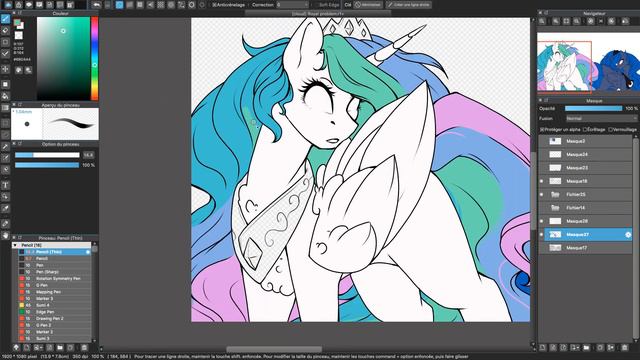Image resolution: width=640 pixels, height=360 pixels.
Task: Click brush panel add folder icon
Action: [x=60, y=347]
